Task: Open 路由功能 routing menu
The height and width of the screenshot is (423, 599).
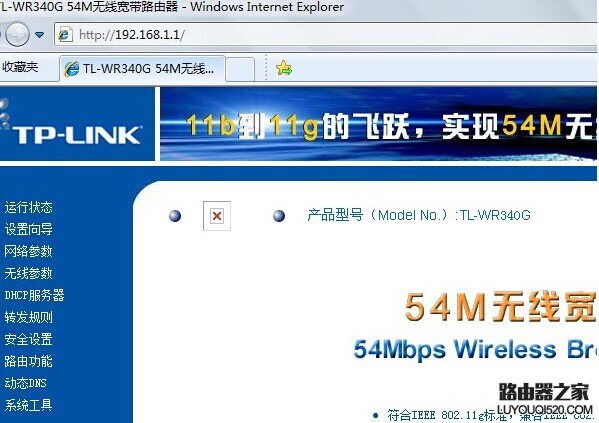Action: 28,361
